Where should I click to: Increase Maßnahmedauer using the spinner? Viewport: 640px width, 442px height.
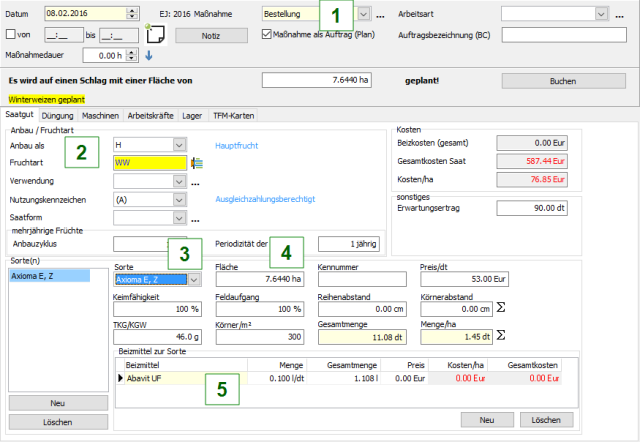click(x=132, y=51)
